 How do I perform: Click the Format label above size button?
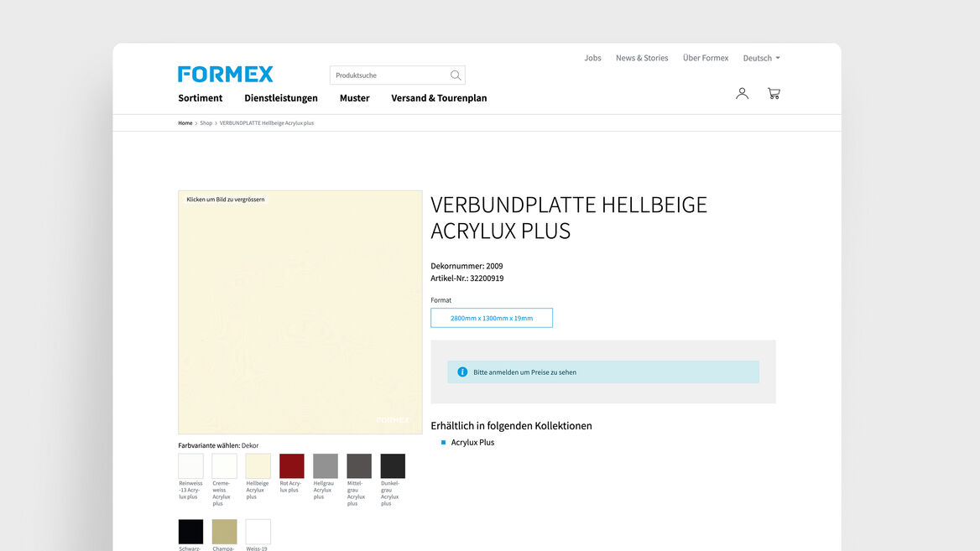[x=440, y=300]
